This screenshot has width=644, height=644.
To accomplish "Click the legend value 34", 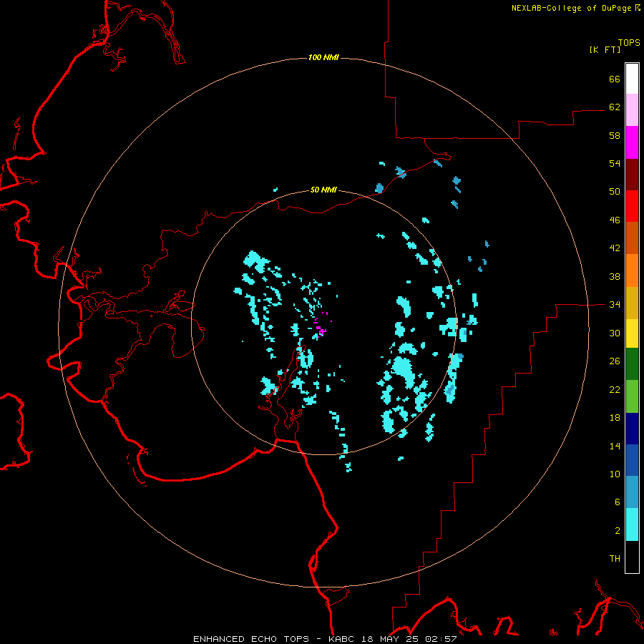I will pyautogui.click(x=615, y=305).
